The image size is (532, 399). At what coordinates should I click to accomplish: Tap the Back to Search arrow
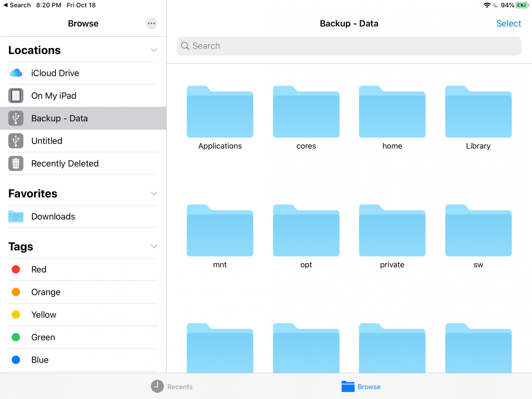coord(16,5)
